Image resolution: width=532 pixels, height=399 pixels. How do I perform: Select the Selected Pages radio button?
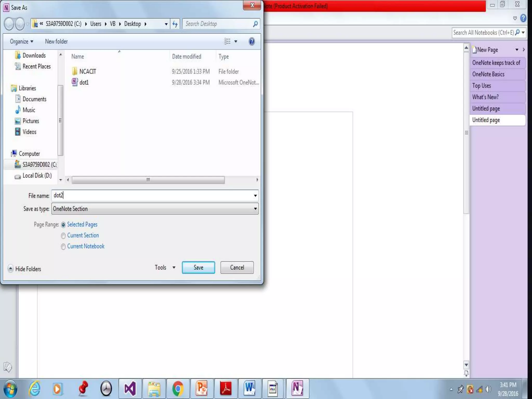[x=63, y=225]
